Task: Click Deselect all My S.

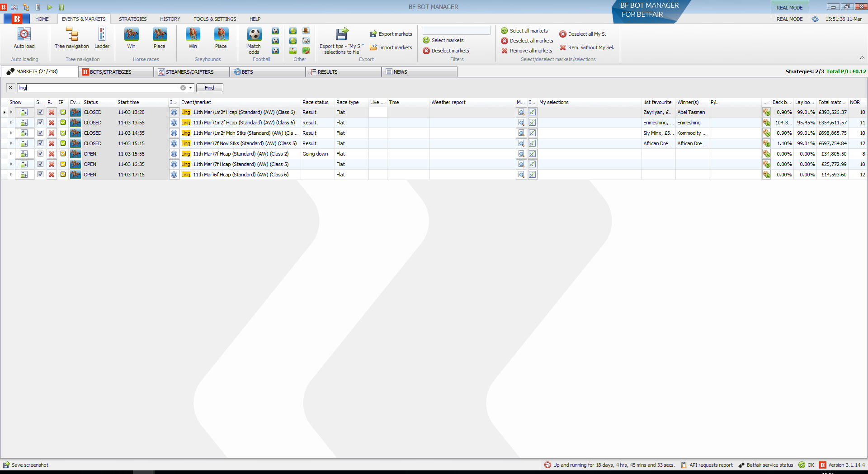Action: (583, 34)
